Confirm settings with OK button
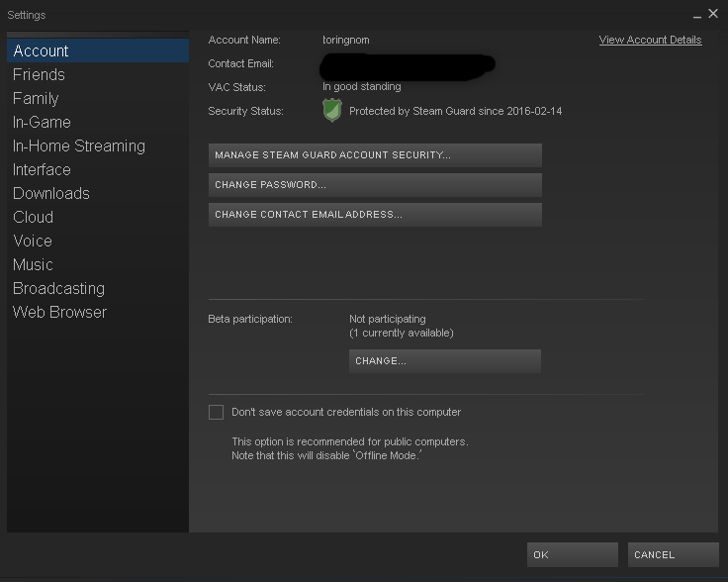Image resolution: width=728 pixels, height=582 pixels. point(573,554)
